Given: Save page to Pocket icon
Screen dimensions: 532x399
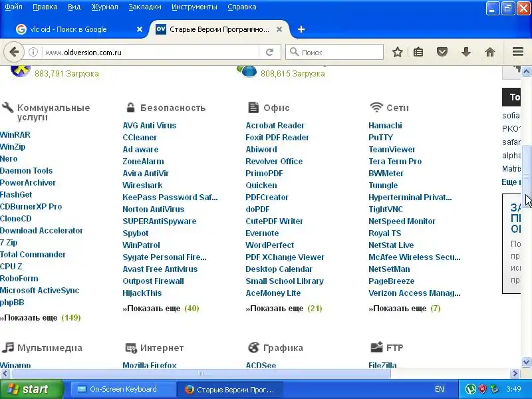Looking at the screenshot, I should [442, 53].
